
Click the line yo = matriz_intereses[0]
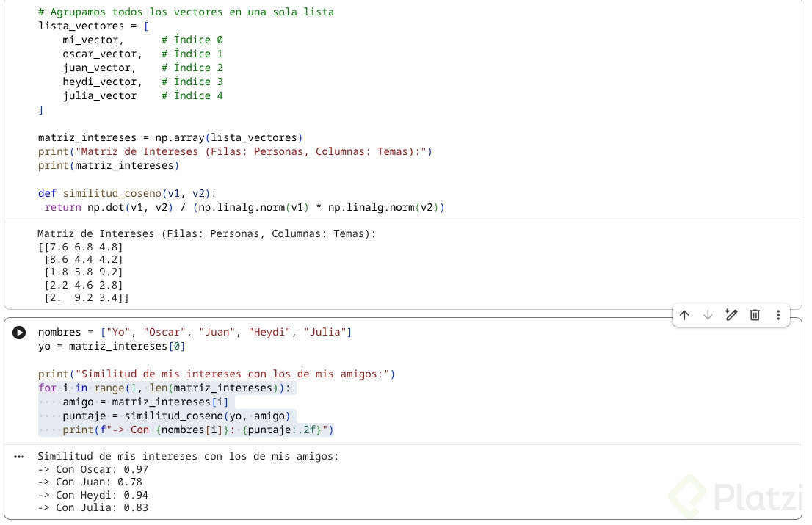click(112, 347)
